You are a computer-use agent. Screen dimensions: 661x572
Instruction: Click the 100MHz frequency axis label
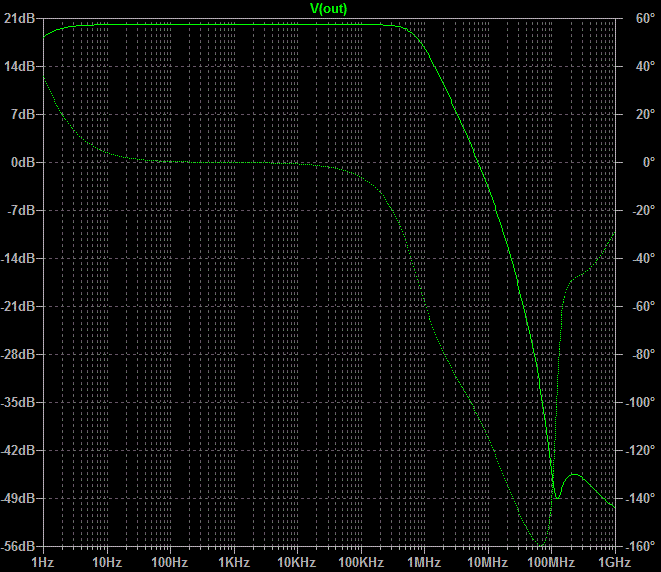(551, 562)
